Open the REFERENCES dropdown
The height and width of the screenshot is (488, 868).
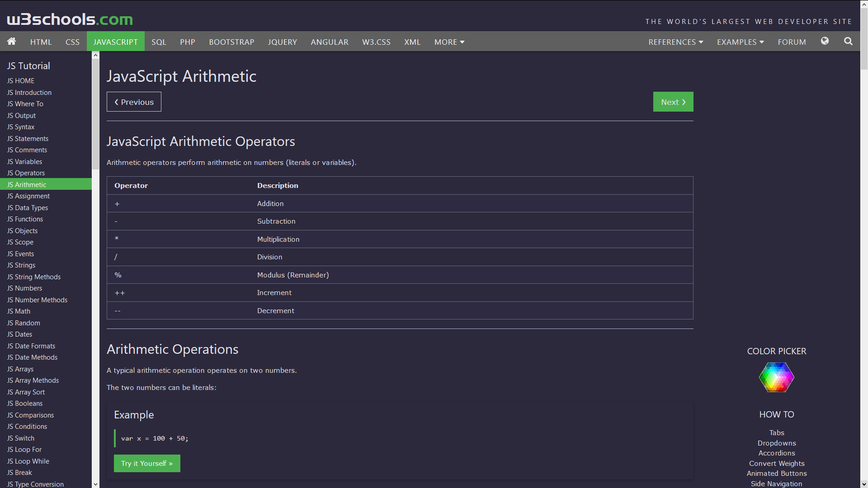[675, 42]
